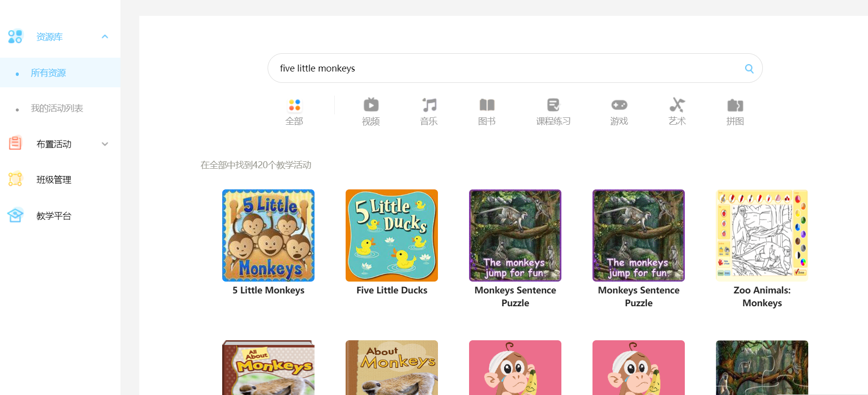Click the 资源库 sidebar icon

(15, 36)
